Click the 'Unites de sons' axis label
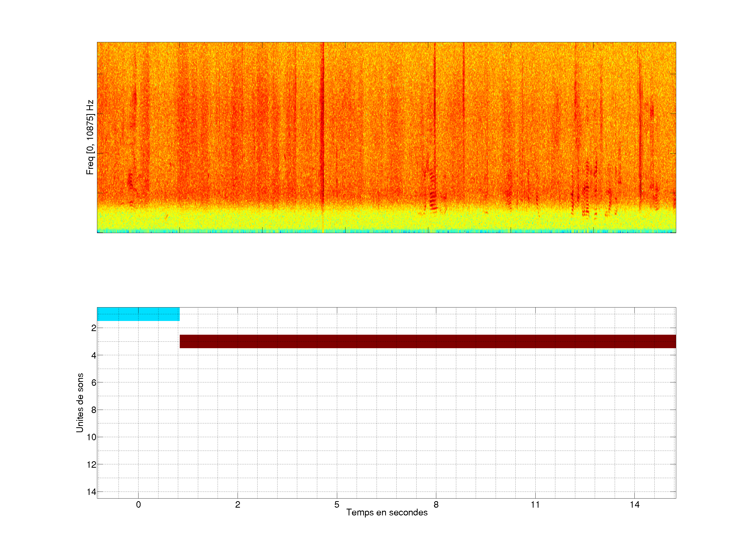 pyautogui.click(x=80, y=402)
